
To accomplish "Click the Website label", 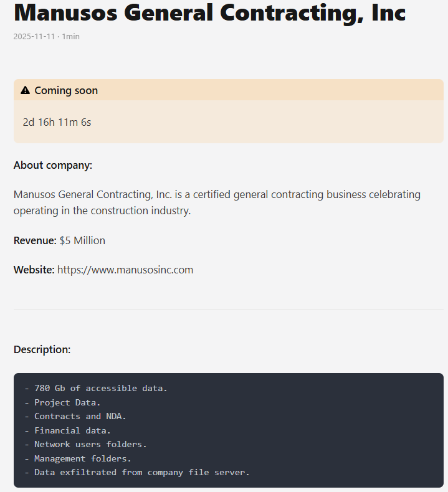I will 34,270.
